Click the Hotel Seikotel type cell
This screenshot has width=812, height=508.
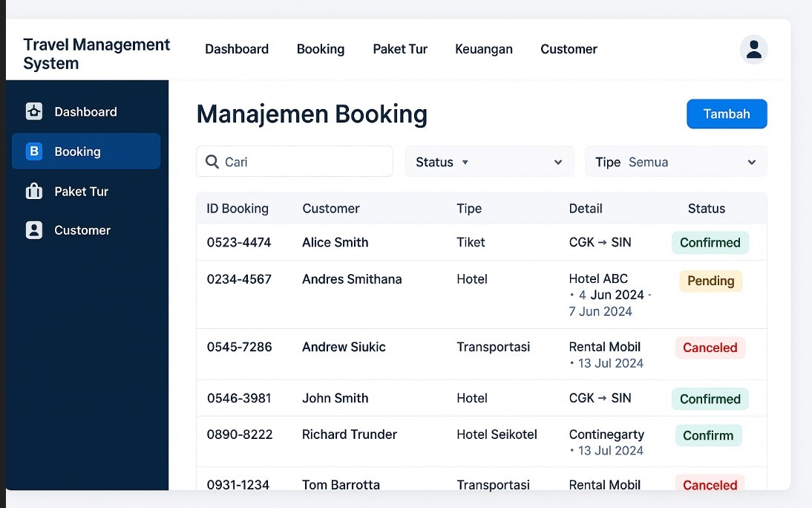[497, 434]
